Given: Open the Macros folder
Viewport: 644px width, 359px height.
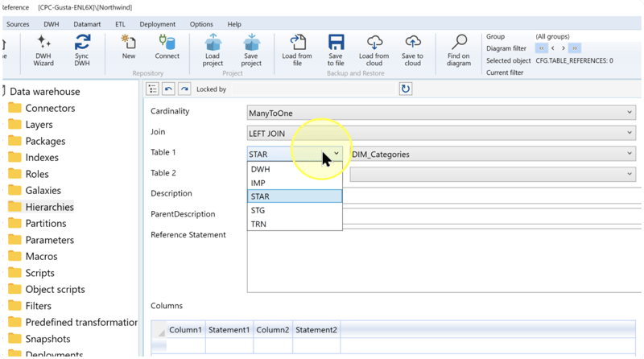Looking at the screenshot, I should pos(42,256).
